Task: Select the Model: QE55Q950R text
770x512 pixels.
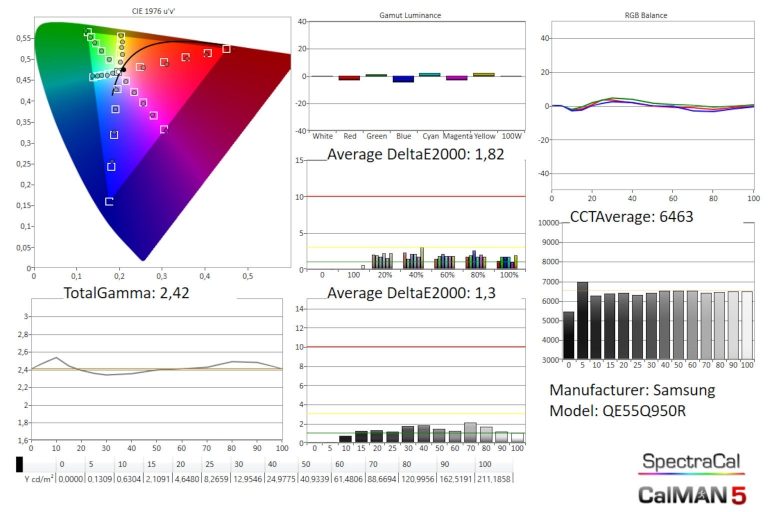Action: point(617,412)
